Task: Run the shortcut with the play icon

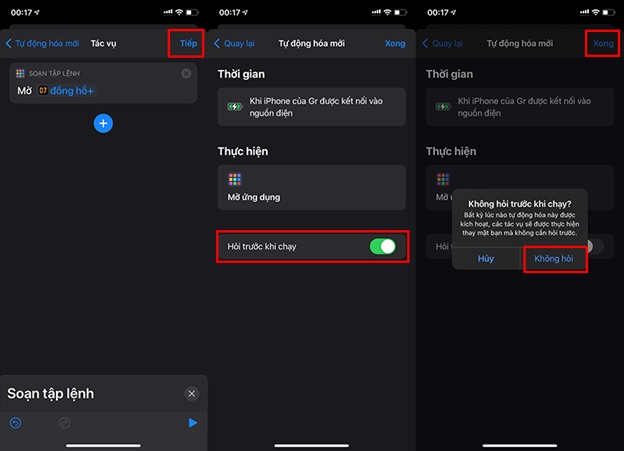Action: (192, 423)
